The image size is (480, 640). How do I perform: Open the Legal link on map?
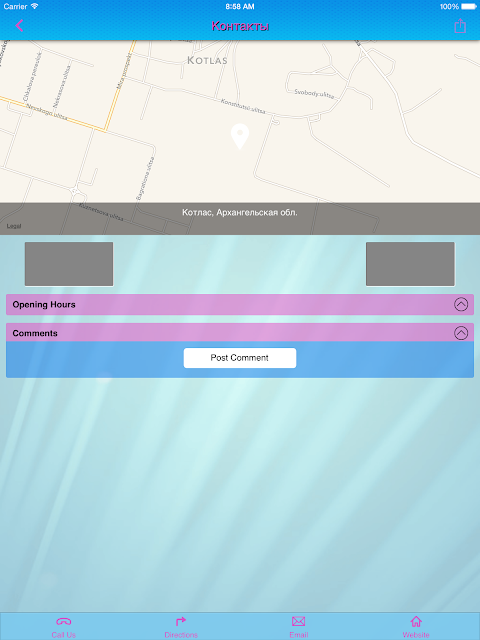(14, 226)
